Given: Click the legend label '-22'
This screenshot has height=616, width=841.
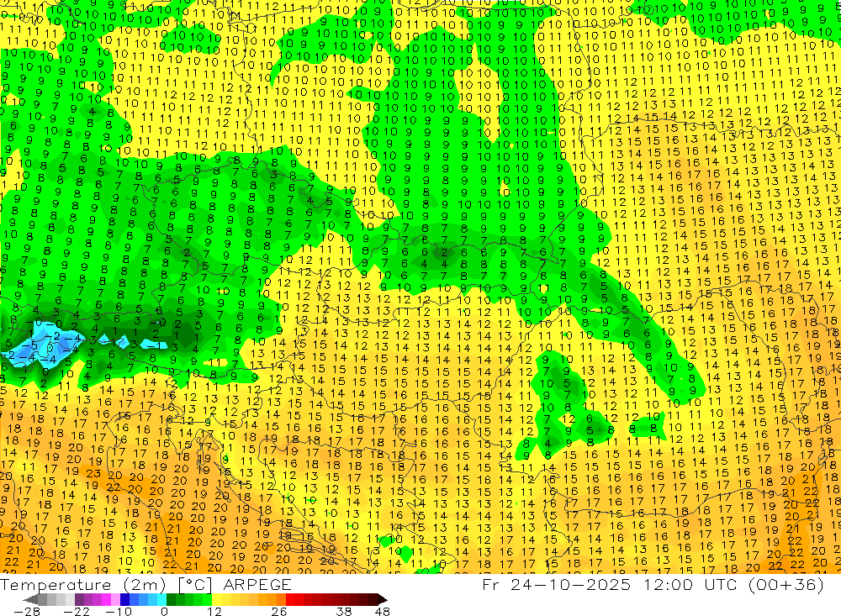Looking at the screenshot, I should (77, 611).
